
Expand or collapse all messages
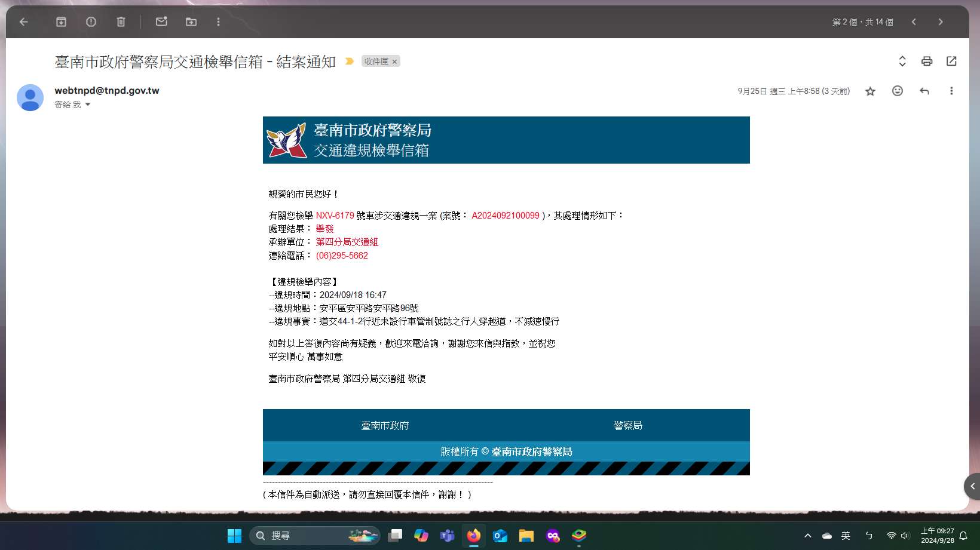tap(902, 61)
